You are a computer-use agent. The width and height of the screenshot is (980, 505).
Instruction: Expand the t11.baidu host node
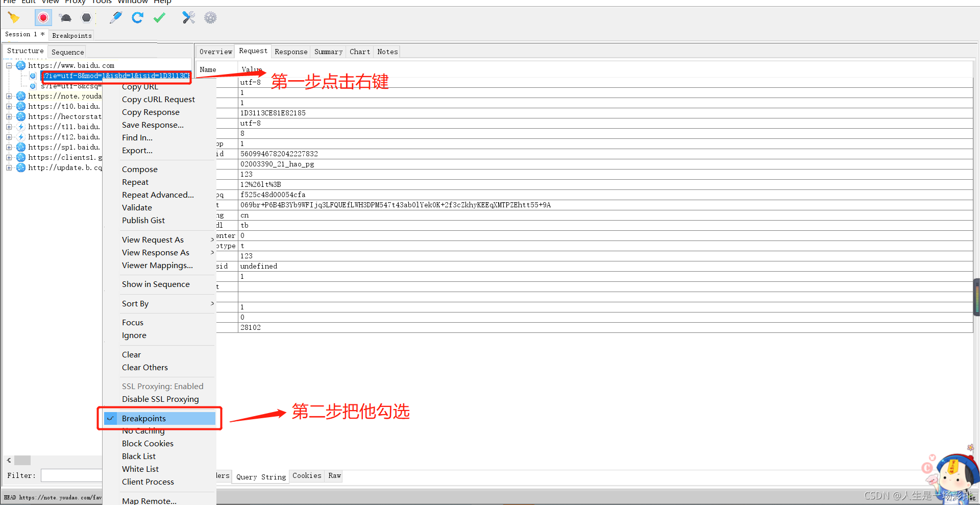[9, 127]
